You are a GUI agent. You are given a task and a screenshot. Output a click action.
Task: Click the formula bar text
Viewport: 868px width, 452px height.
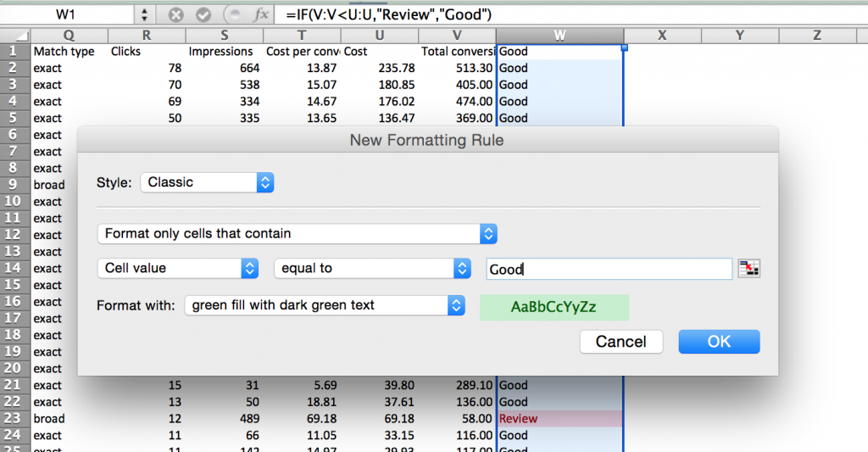click(388, 15)
